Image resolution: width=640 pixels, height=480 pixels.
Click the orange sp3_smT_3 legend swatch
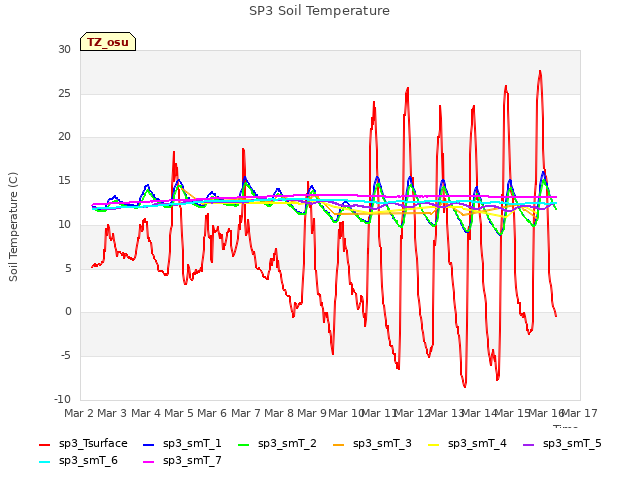[339, 444]
